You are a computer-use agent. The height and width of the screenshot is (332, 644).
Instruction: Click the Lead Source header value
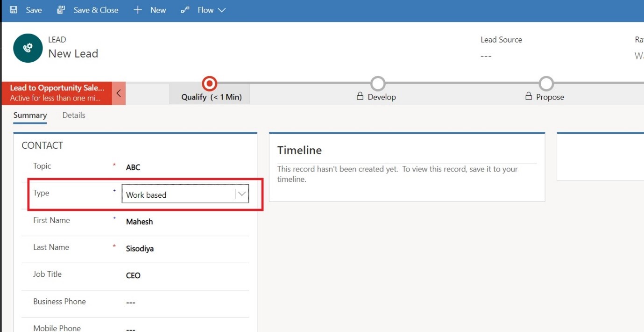[486, 56]
